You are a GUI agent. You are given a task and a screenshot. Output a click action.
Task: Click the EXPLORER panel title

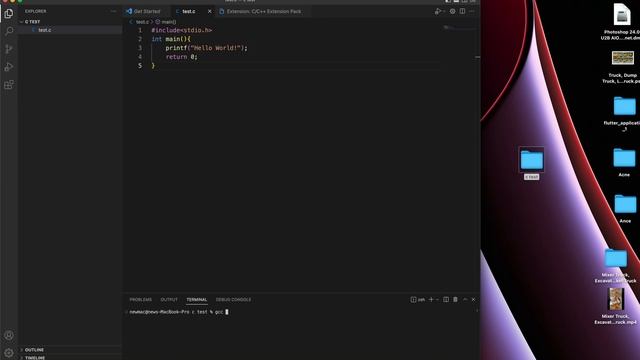point(36,11)
